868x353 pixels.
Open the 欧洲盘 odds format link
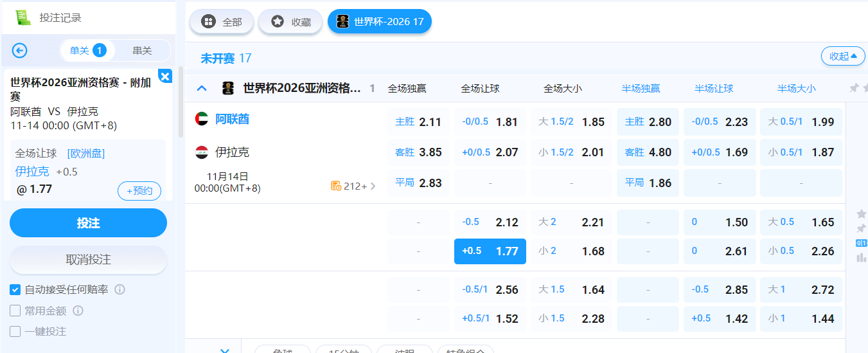tap(85, 153)
